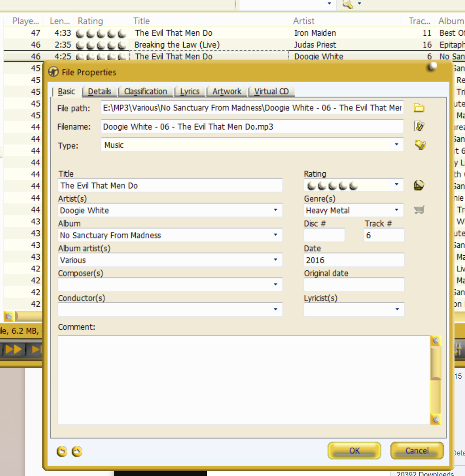This screenshot has height=476, width=465.
Task: Click the File path field
Action: pos(252,108)
